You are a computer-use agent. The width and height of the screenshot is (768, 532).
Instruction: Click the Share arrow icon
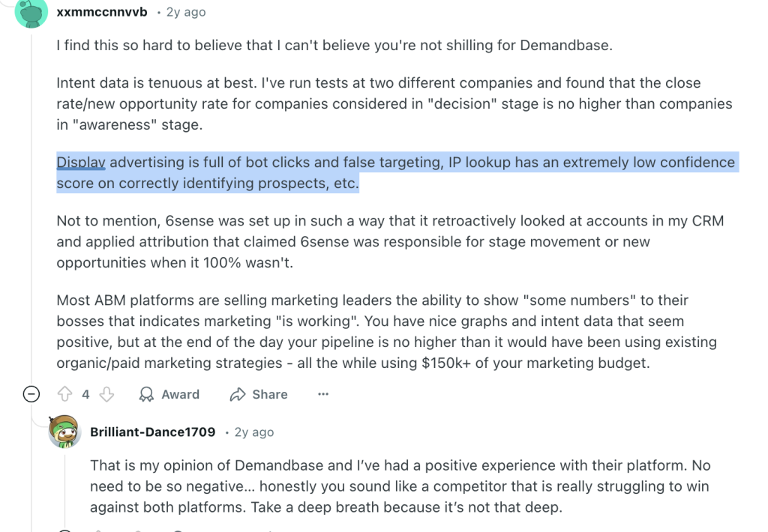[238, 394]
